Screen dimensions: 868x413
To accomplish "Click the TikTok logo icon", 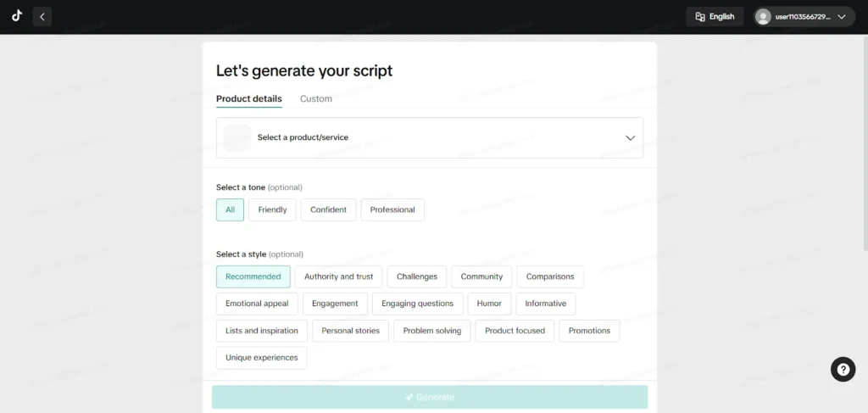I will point(17,16).
